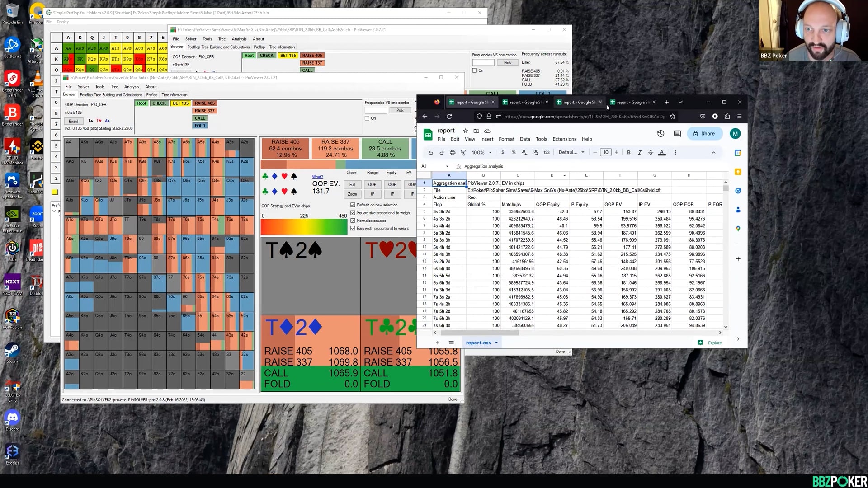The height and width of the screenshot is (488, 868).
Task: Uncheck Normalize squares option
Action: click(353, 221)
